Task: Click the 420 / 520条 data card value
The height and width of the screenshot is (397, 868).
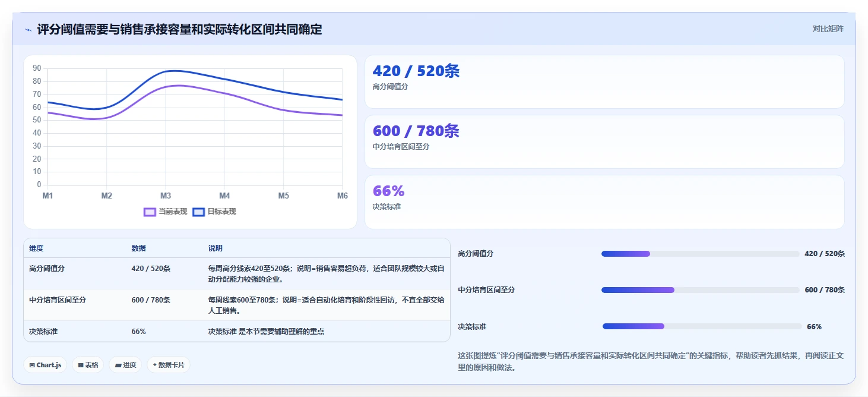Action: coord(416,71)
